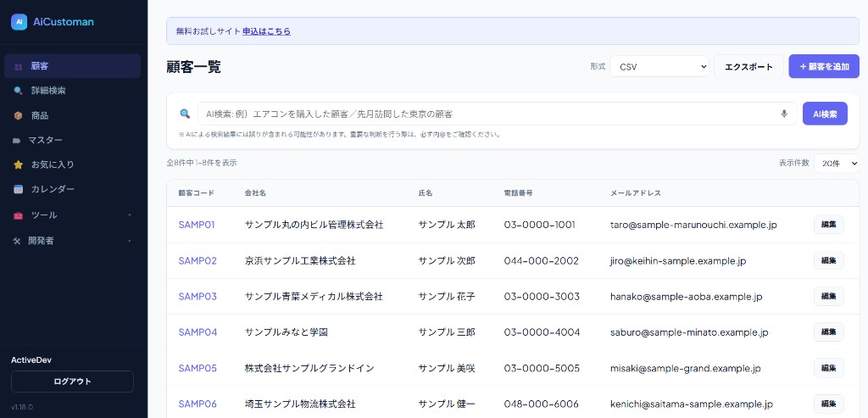Click name サンプル 太郎
The image size is (868, 418).
click(447, 225)
